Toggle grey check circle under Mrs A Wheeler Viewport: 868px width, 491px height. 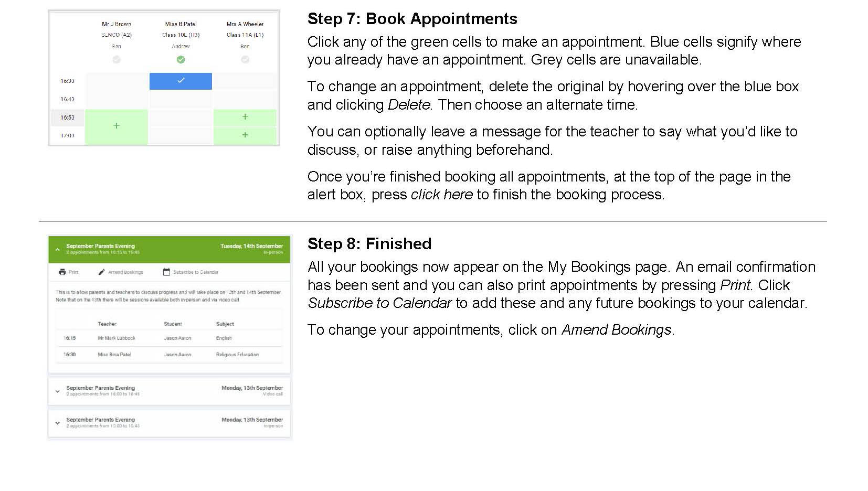(245, 60)
